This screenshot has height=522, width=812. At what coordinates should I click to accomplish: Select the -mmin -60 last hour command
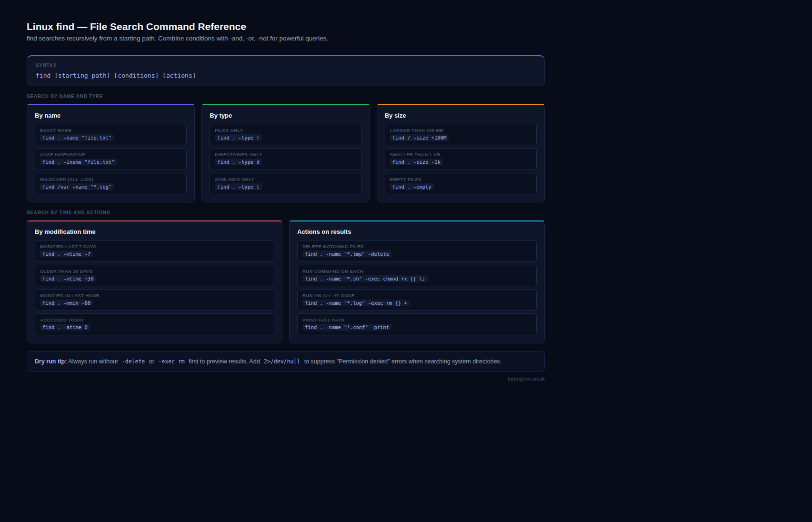click(66, 303)
